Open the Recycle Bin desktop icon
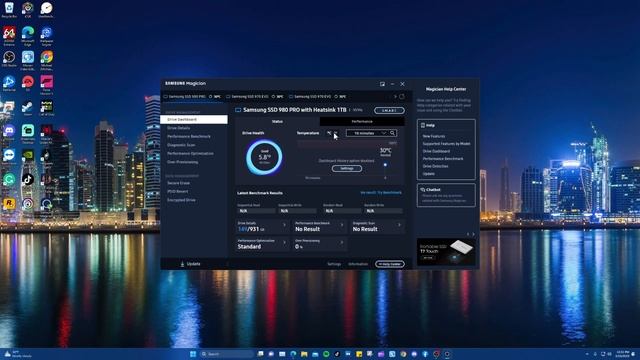Viewport: 640px width, 360px height. tap(9, 9)
